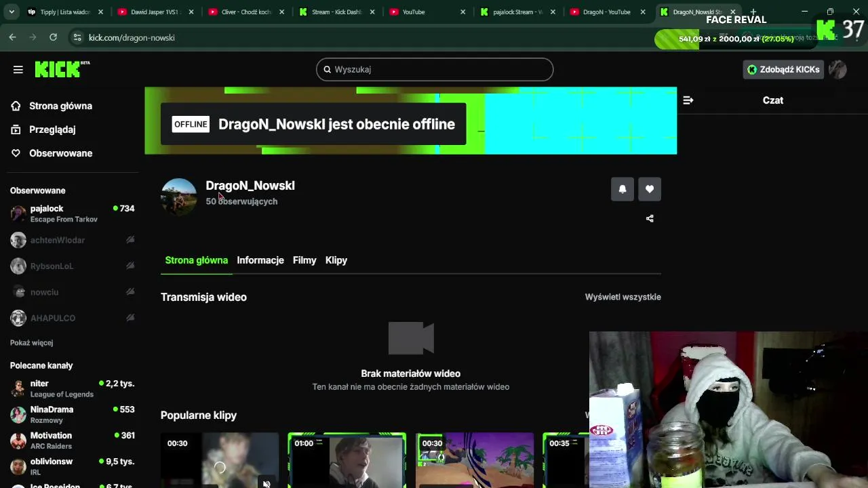Close the Tipply browser tab
868x488 pixels.
click(100, 12)
